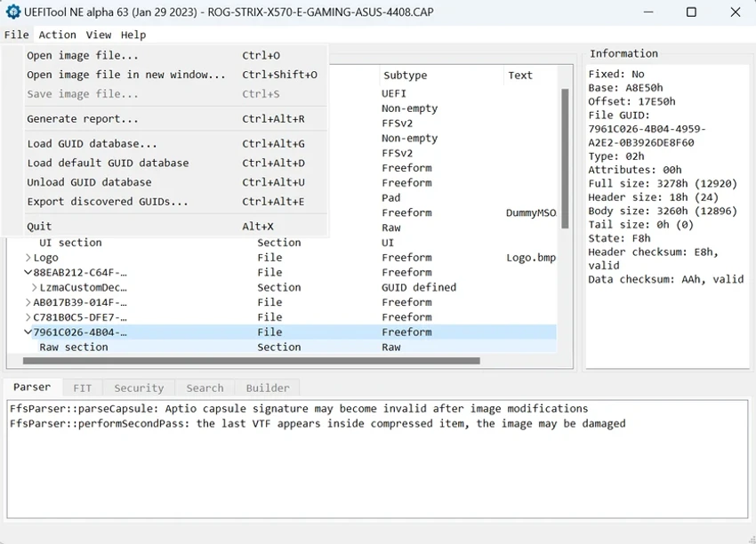Select Load GUID database... entry

pos(176,144)
